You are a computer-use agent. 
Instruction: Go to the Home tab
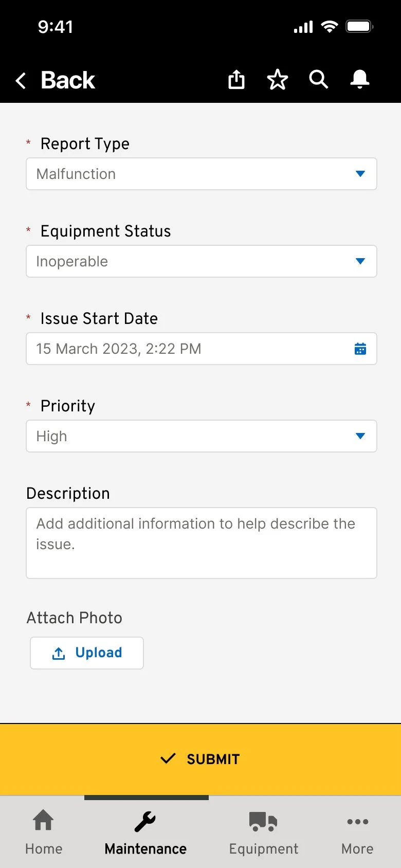tap(44, 832)
